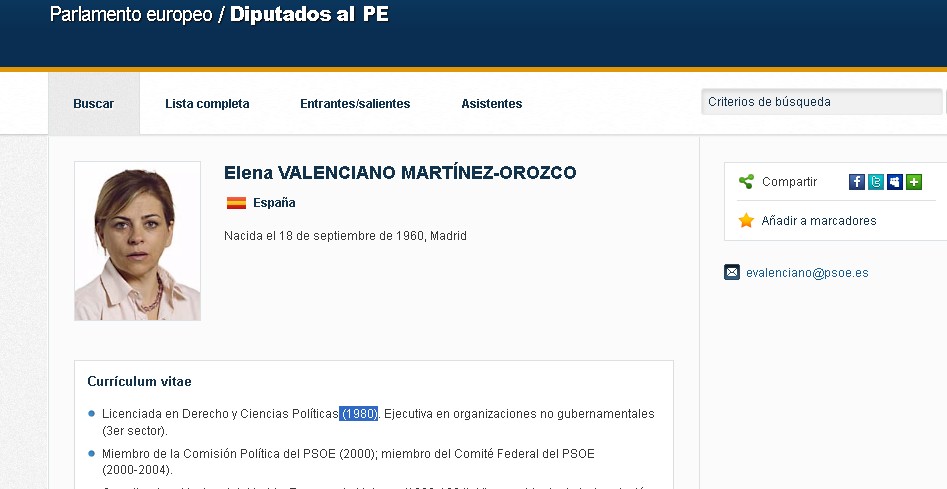This screenshot has height=489, width=947.
Task: Click Elena Valenciano's portrait photo
Action: 137,241
